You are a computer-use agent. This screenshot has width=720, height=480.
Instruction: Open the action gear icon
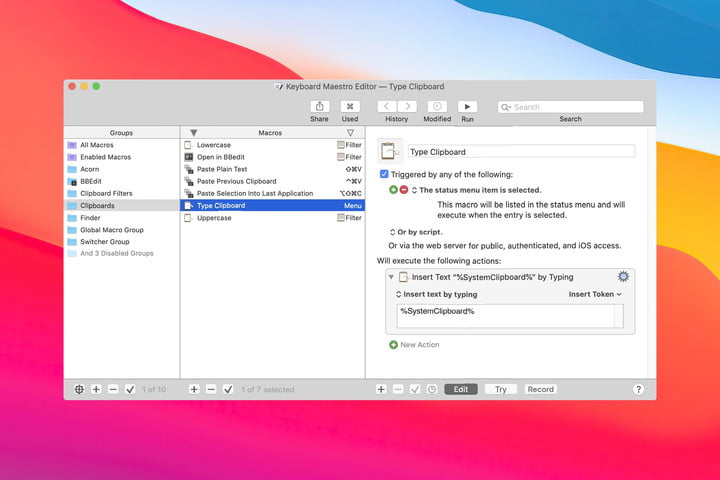click(623, 277)
